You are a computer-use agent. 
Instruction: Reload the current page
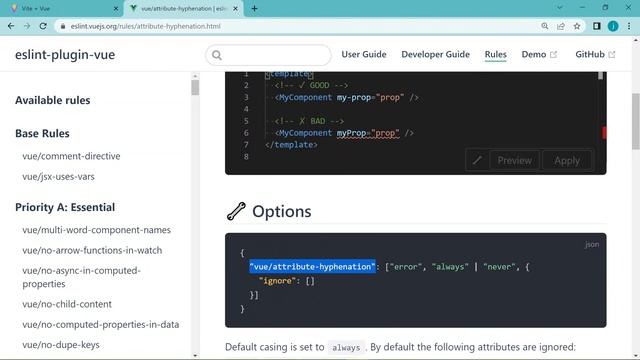pyautogui.click(x=43, y=26)
